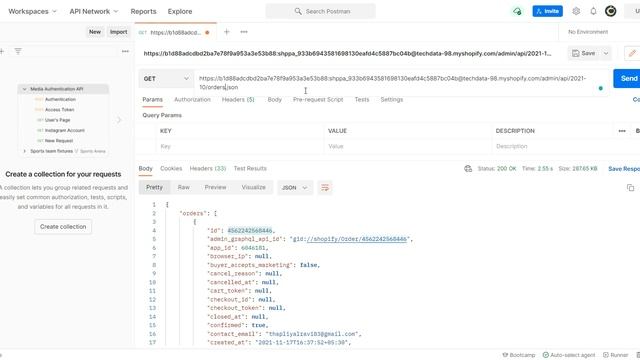Click the Create collection button
640x360 pixels.
(x=63, y=227)
